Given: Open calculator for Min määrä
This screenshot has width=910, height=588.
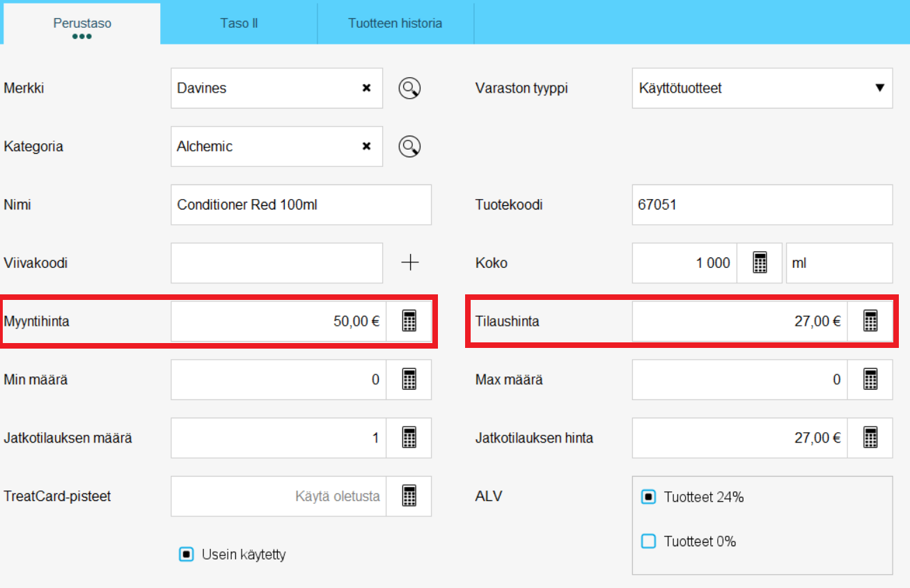Looking at the screenshot, I should (x=409, y=380).
